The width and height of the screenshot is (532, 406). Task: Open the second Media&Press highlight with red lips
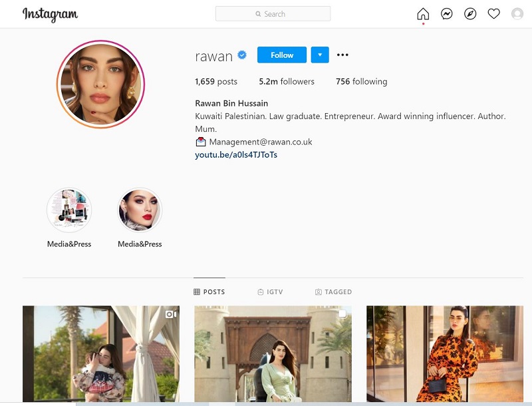pyautogui.click(x=140, y=210)
